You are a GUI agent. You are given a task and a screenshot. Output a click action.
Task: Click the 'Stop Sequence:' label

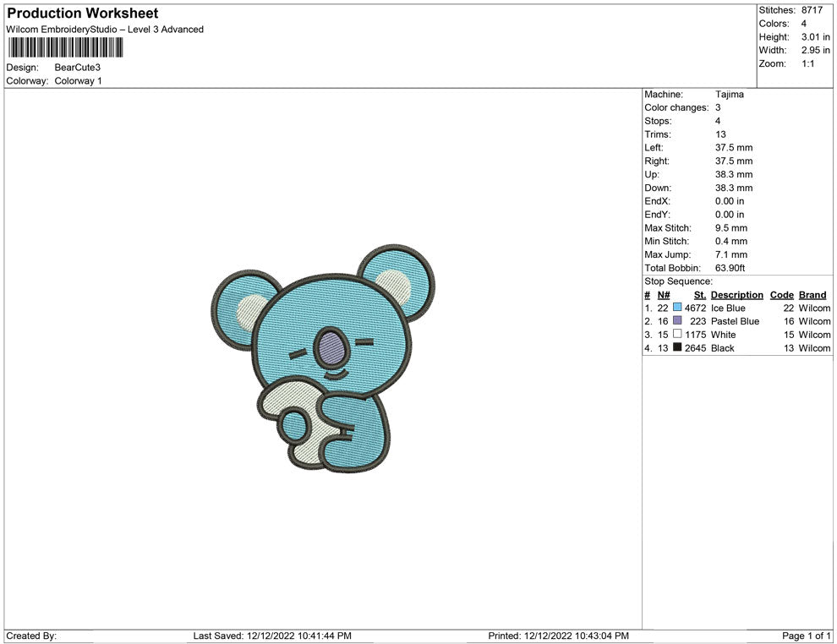click(x=678, y=281)
